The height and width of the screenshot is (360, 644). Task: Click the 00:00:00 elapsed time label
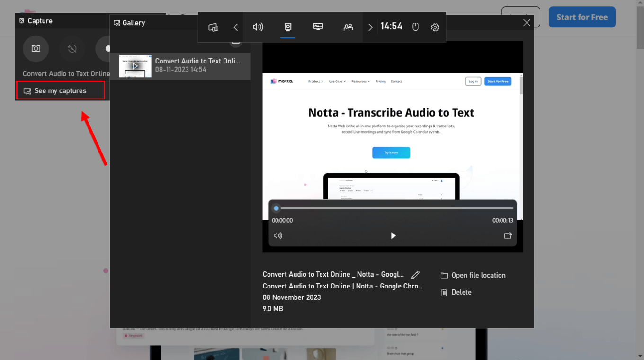[282, 220]
